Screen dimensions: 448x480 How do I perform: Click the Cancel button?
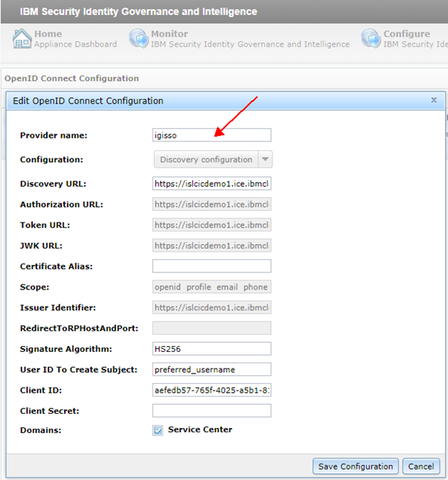tap(421, 466)
